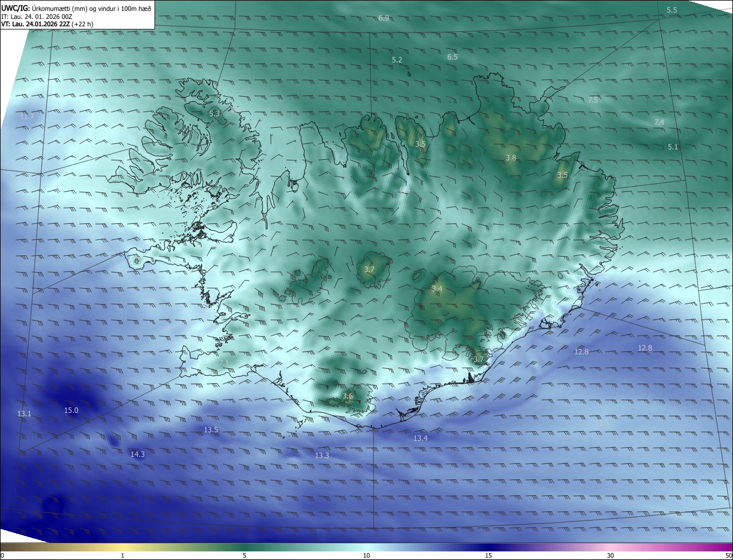The image size is (733, 560).
Task: Click the 13.5 value label
Action: [x=211, y=429]
